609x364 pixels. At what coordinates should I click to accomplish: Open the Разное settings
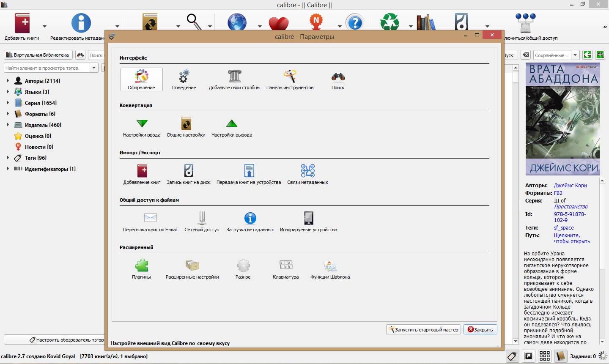(243, 269)
